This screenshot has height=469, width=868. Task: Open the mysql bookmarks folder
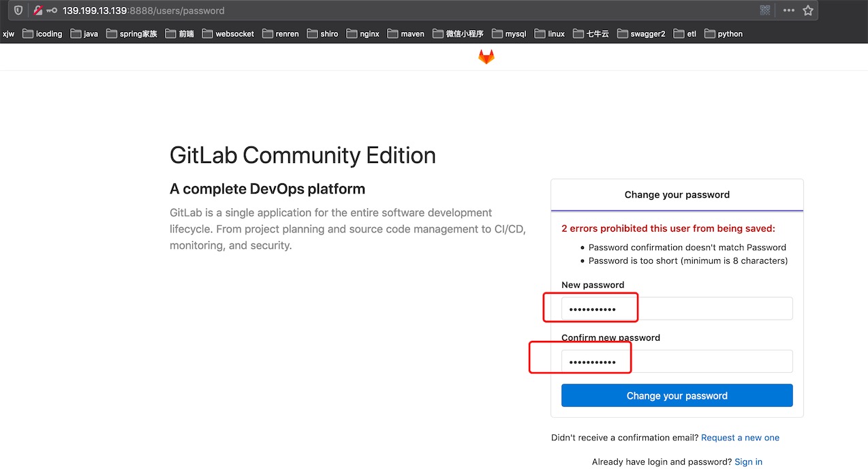click(509, 33)
